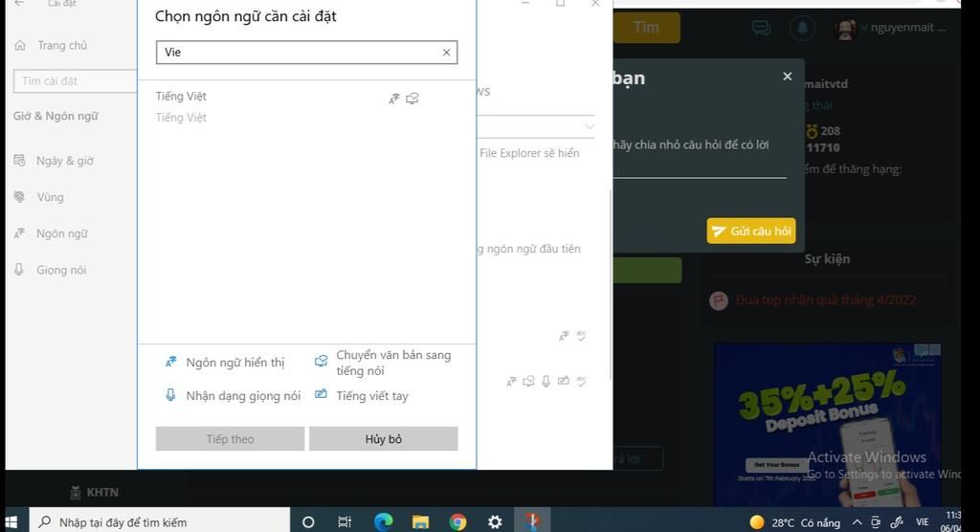Click the Tiếp theo button
The image size is (980, 532).
tap(230, 439)
